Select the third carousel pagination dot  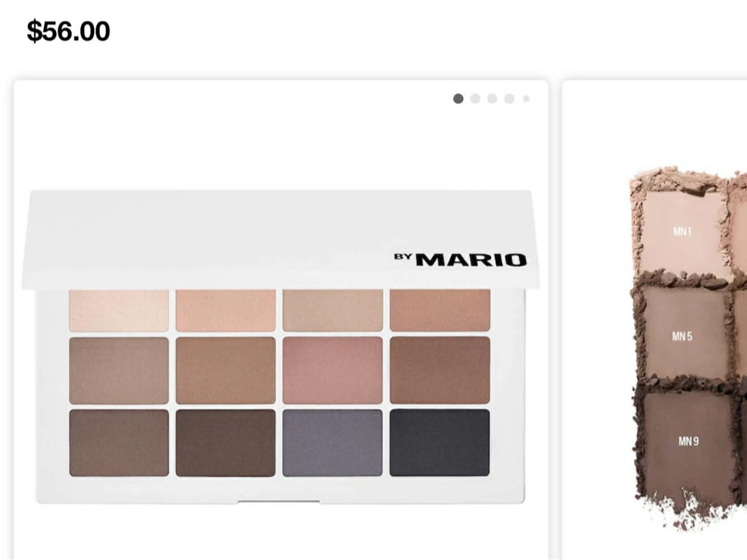point(492,98)
